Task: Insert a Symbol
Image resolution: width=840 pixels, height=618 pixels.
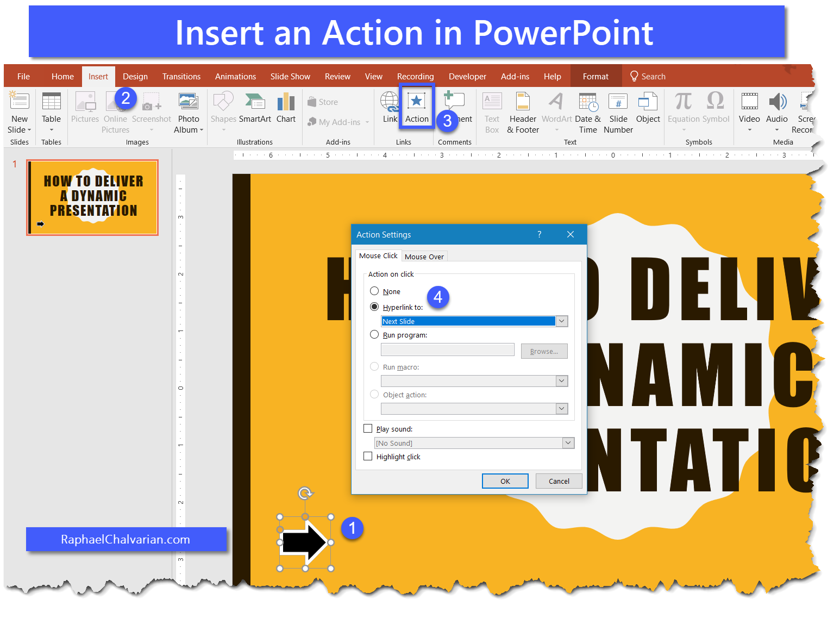Action: 716,108
